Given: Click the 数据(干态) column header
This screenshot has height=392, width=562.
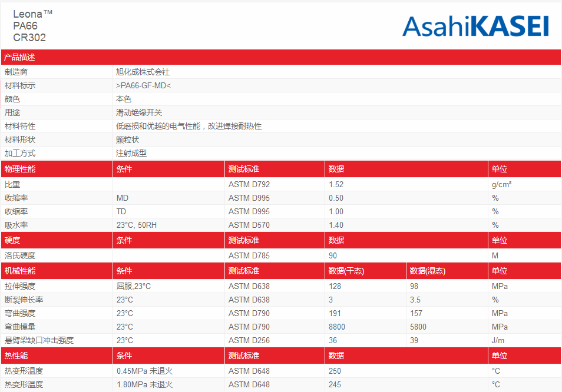Looking at the screenshot, I should click(x=346, y=271).
